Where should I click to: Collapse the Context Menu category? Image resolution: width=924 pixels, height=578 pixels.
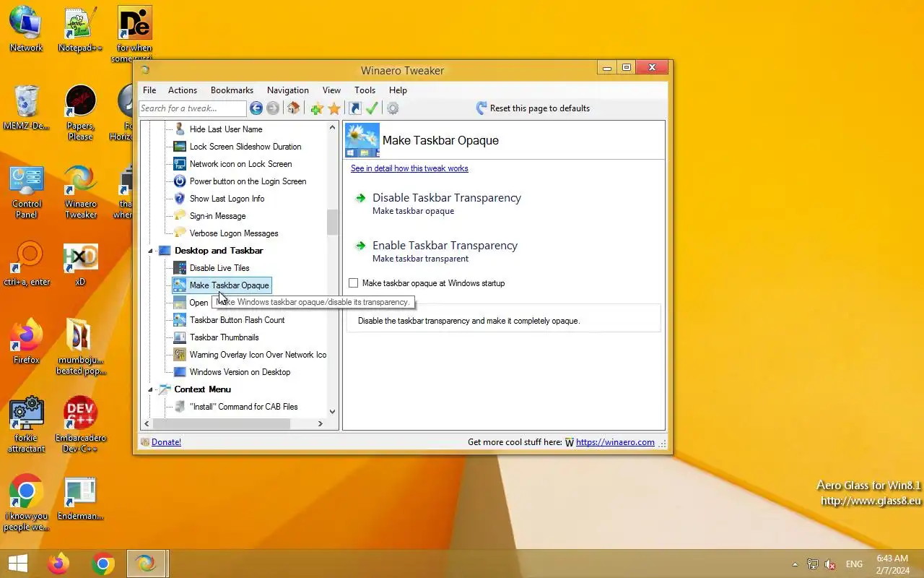coord(151,389)
